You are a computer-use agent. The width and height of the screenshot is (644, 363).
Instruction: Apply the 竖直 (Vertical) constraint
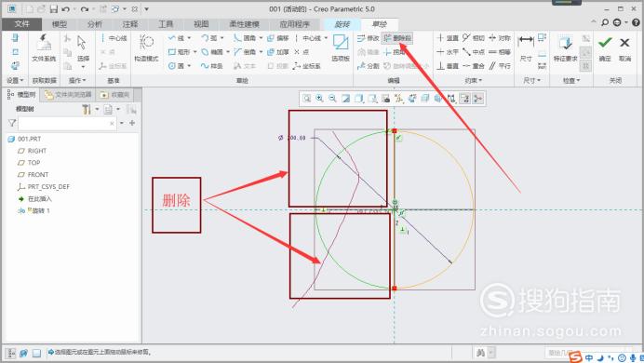click(x=448, y=38)
